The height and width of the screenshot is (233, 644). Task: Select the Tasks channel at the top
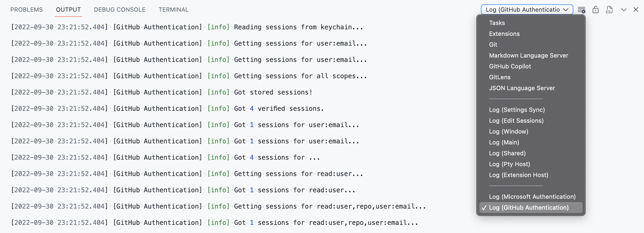click(x=497, y=23)
